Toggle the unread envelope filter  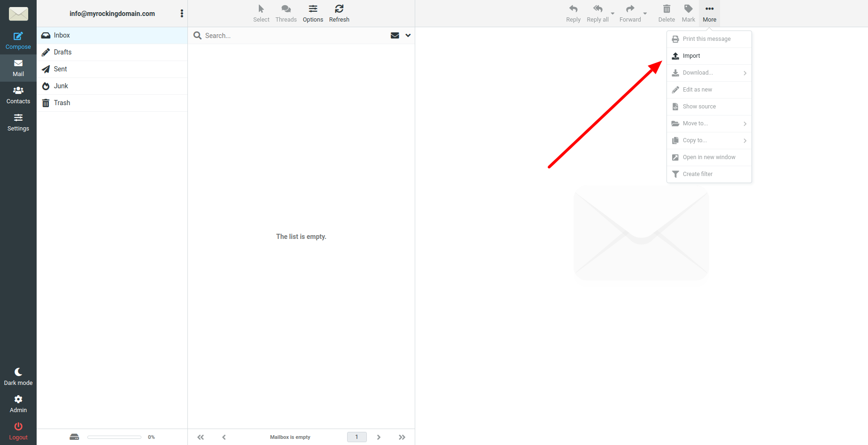pyautogui.click(x=395, y=36)
